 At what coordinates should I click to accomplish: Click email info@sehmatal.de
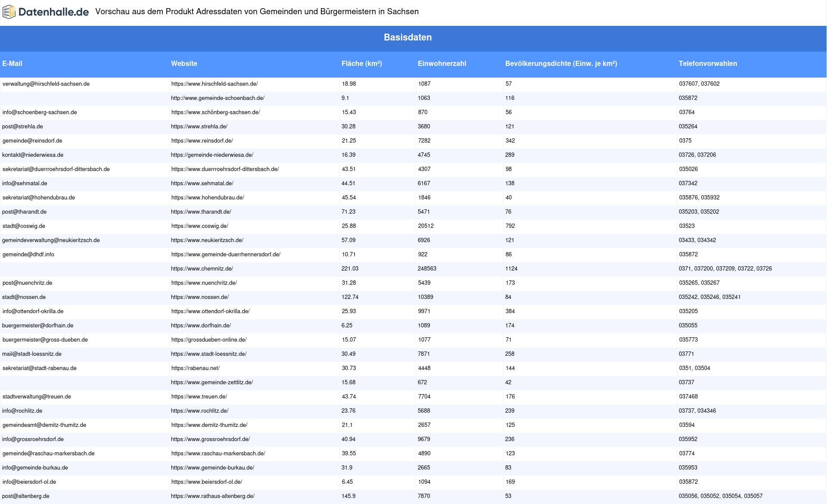(25, 184)
